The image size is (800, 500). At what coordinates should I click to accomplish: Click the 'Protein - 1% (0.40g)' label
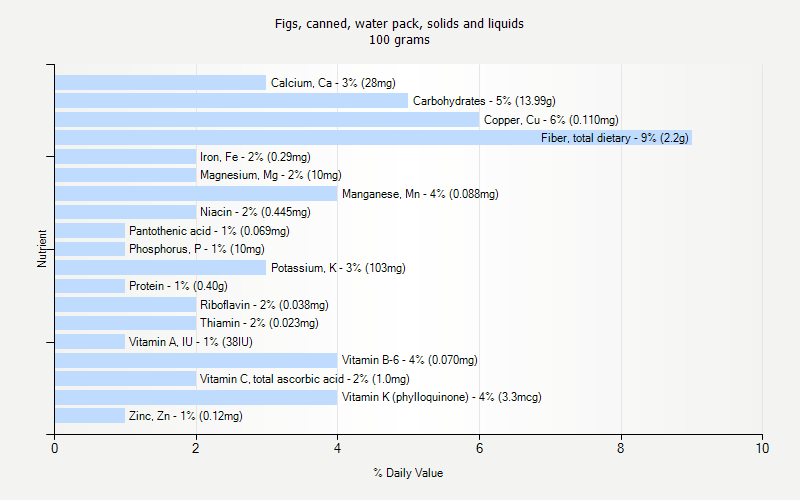(179, 286)
